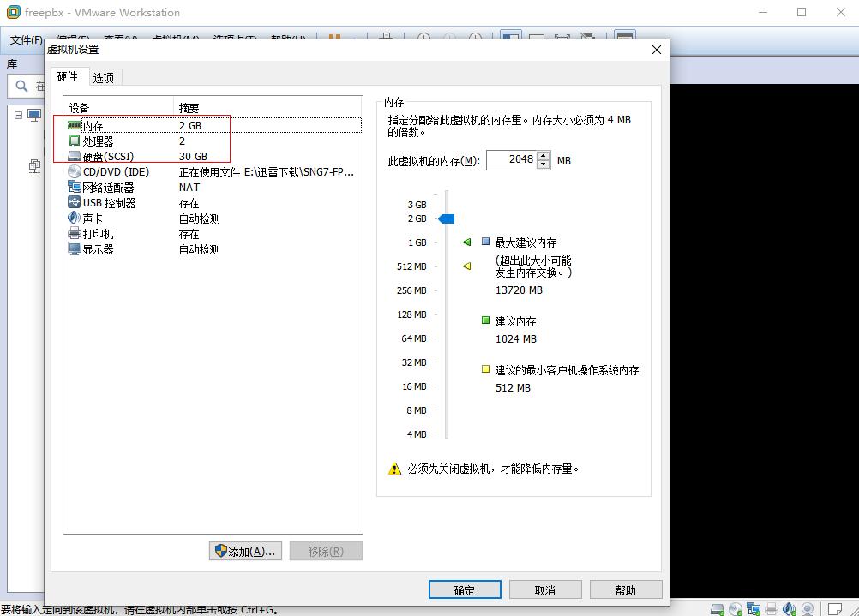Increase memory with the up stepper arrow
The width and height of the screenshot is (859, 616).
(543, 156)
